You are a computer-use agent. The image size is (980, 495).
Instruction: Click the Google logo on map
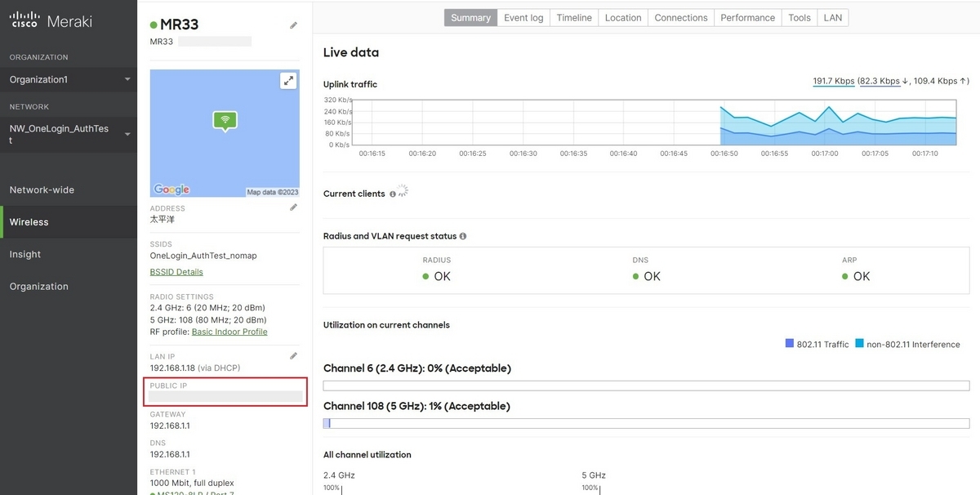tap(171, 190)
